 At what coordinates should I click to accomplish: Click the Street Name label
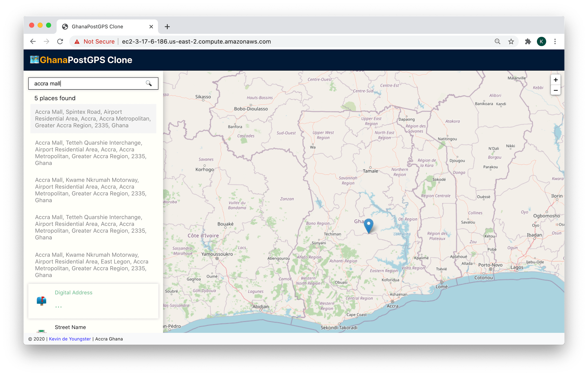click(70, 327)
